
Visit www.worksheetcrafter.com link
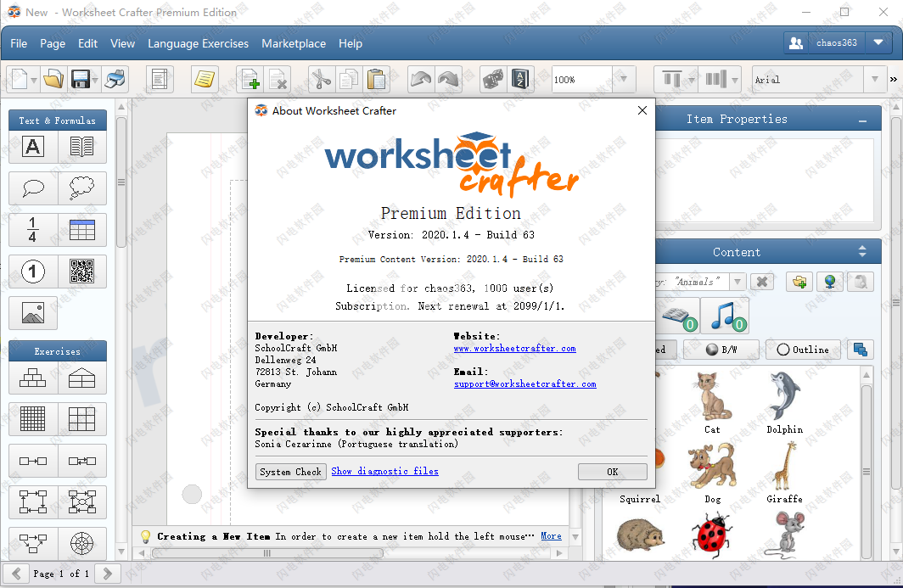(x=514, y=349)
